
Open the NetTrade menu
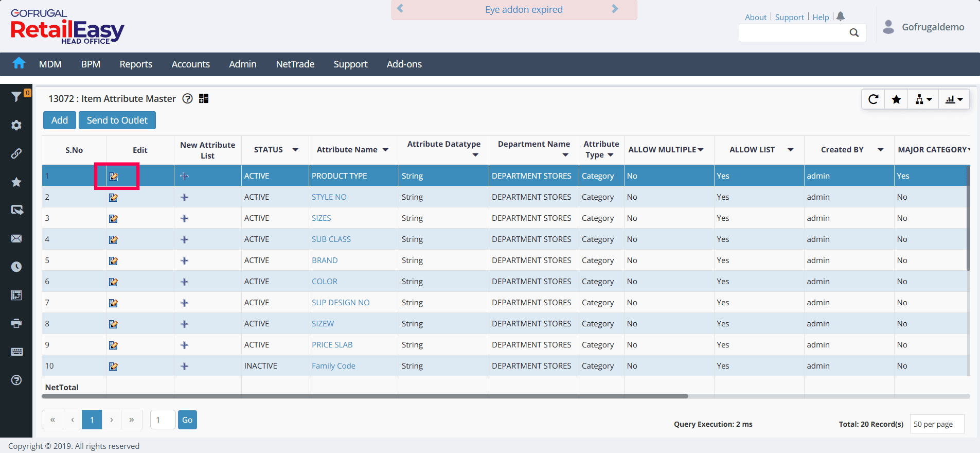coord(295,64)
